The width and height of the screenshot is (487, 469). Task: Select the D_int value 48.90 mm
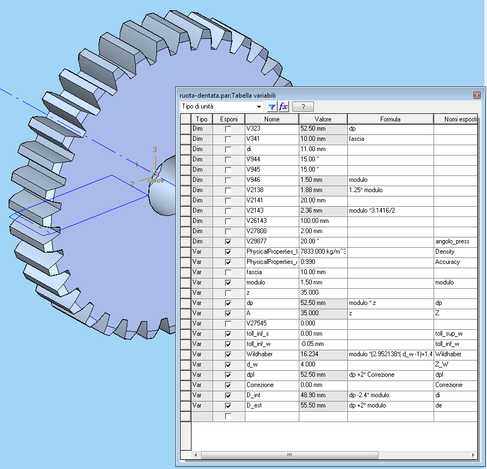(323, 395)
